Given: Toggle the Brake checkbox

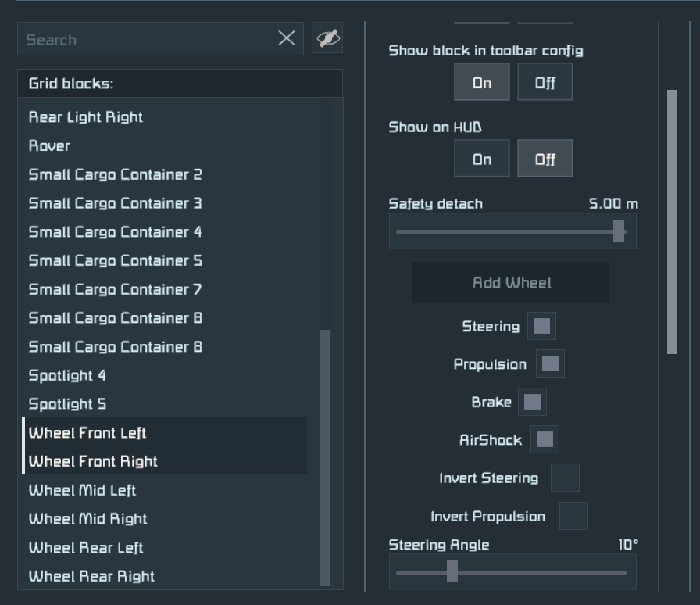Looking at the screenshot, I should 532,402.
